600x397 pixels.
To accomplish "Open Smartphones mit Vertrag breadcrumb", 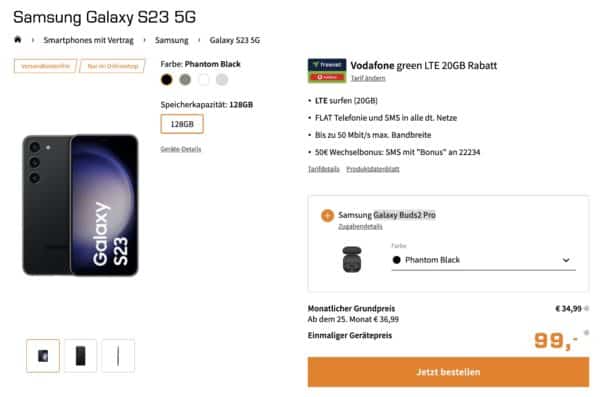I will pyautogui.click(x=88, y=40).
